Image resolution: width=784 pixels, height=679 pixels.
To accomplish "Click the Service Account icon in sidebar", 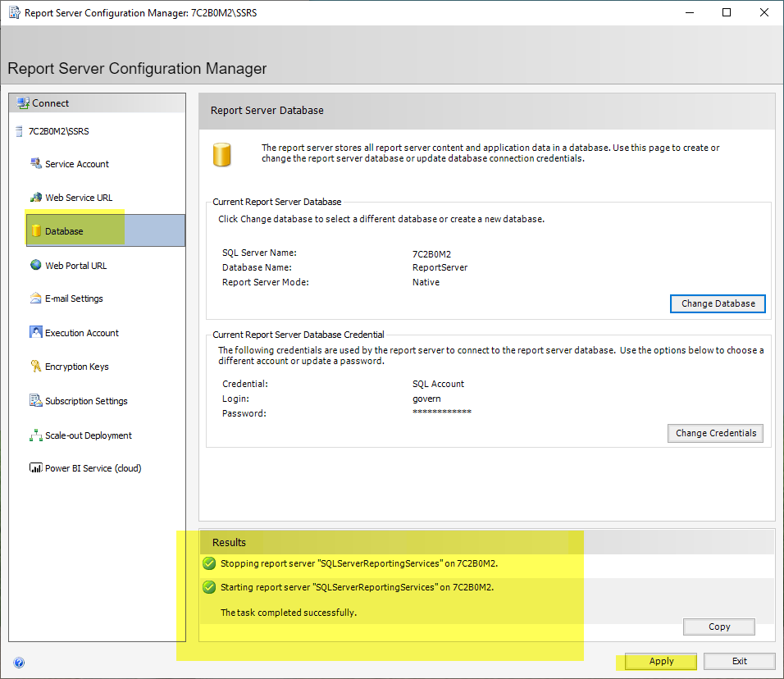I will click(x=36, y=163).
